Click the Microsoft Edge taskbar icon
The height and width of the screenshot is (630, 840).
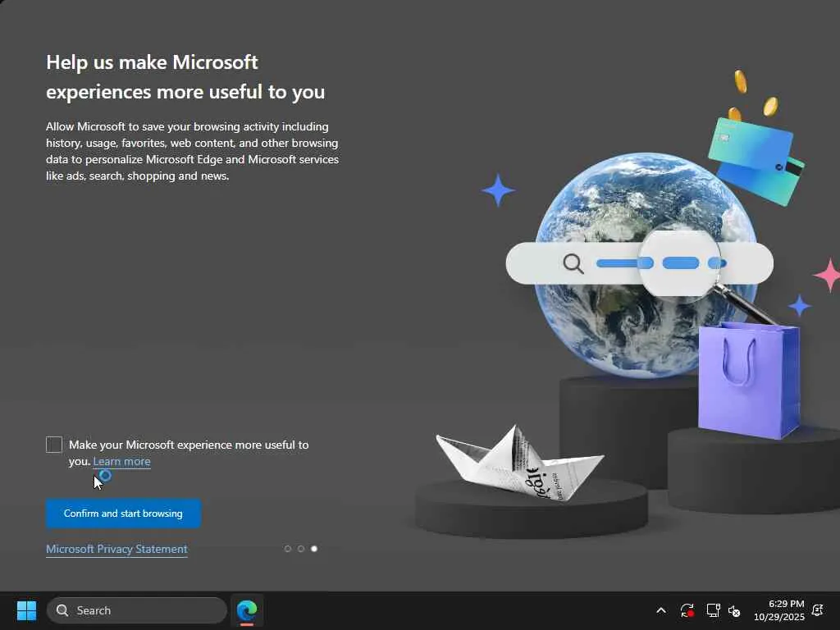(247, 610)
